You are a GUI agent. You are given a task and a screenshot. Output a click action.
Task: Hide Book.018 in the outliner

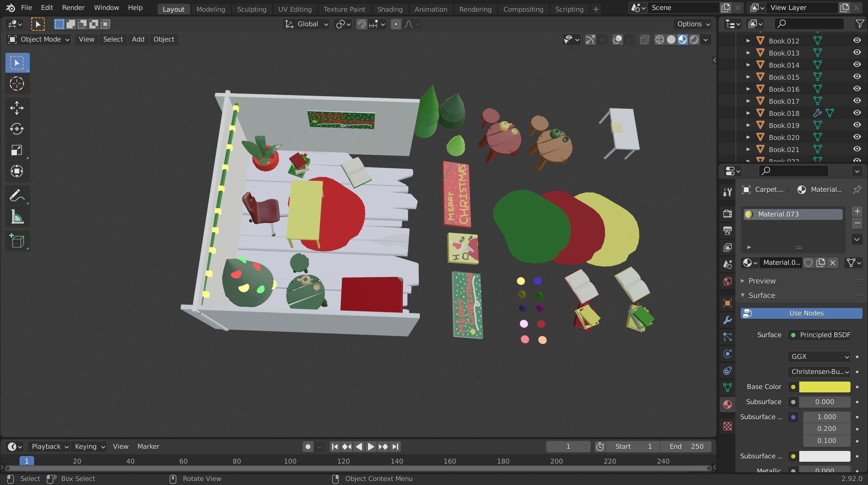coord(857,113)
